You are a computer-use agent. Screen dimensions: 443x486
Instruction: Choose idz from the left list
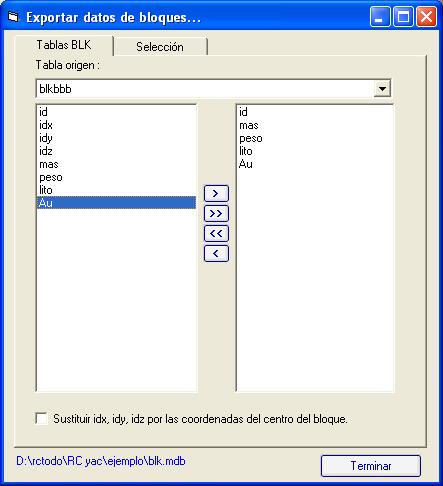point(116,151)
